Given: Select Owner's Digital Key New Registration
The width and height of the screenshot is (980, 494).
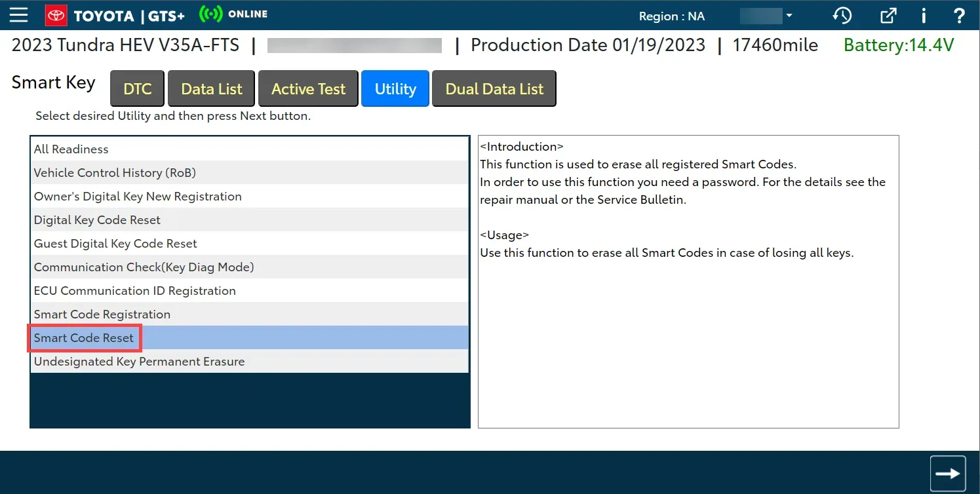Looking at the screenshot, I should pyautogui.click(x=250, y=196).
